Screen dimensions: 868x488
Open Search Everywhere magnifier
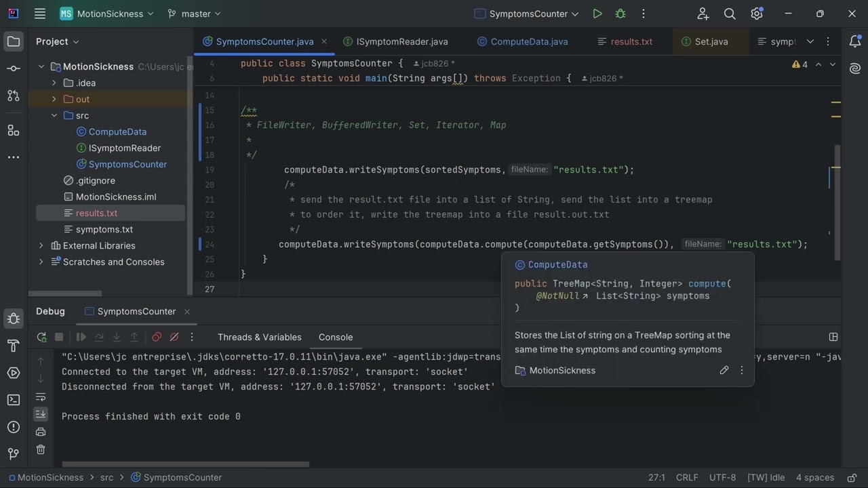[x=730, y=14]
